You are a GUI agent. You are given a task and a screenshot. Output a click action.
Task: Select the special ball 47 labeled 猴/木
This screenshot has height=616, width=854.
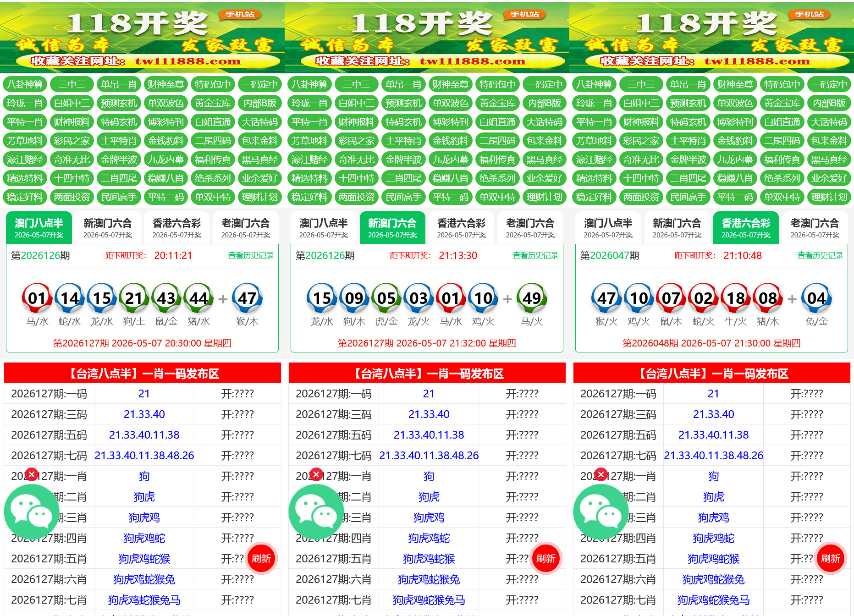point(247,298)
